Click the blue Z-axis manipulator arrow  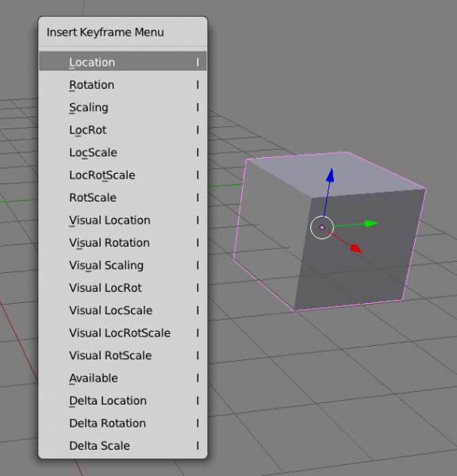[330, 175]
